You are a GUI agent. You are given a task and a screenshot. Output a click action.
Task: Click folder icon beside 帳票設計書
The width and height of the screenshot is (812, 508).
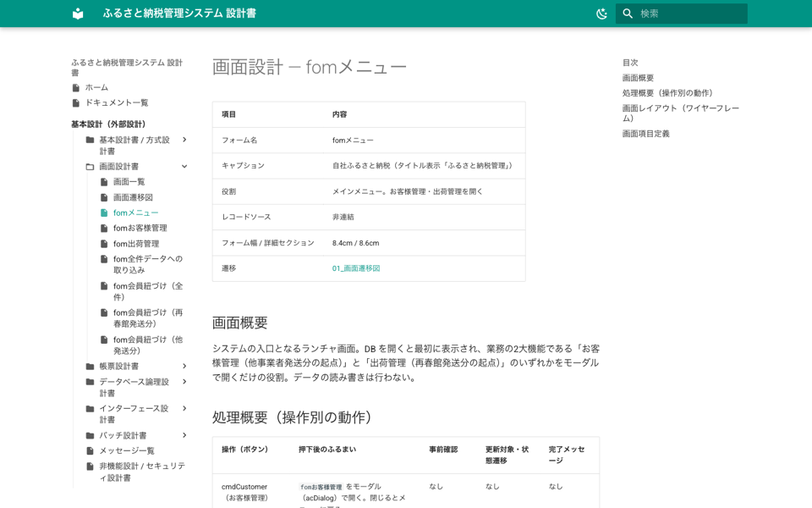91,367
